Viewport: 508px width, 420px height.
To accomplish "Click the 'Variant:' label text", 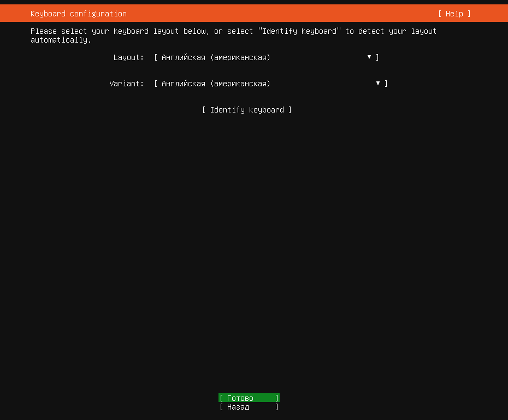I will [x=126, y=84].
